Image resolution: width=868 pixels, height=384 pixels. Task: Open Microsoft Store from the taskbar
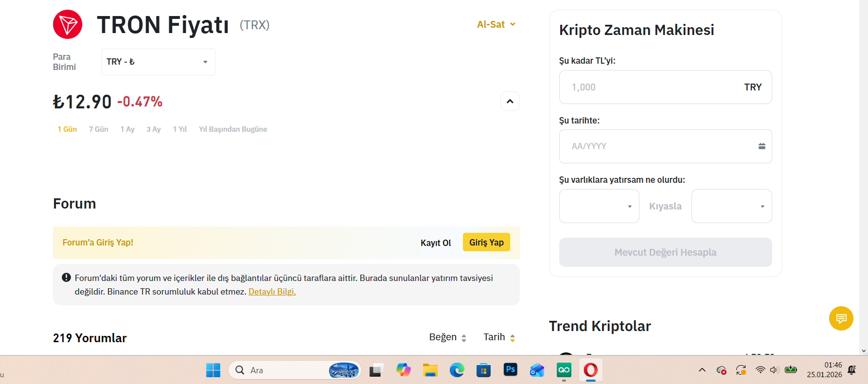[x=483, y=370]
